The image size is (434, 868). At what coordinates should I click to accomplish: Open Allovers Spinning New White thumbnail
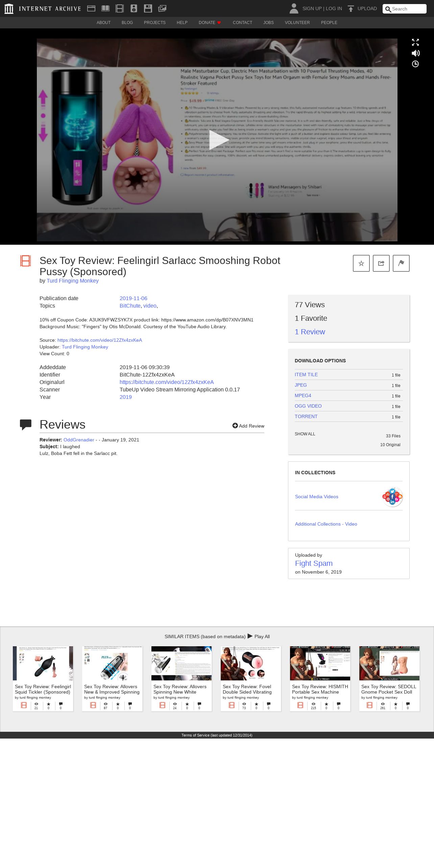pos(182,663)
